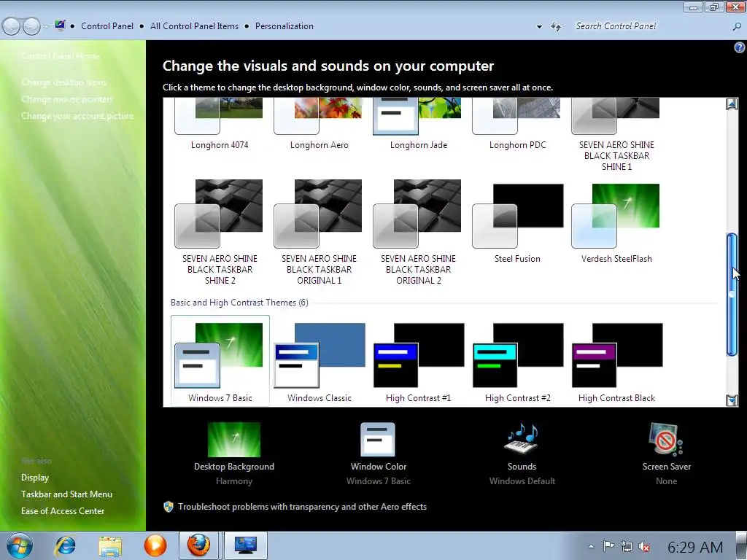This screenshot has height=560, width=747.
Task: Open Change mouse pointers link
Action: [66, 99]
